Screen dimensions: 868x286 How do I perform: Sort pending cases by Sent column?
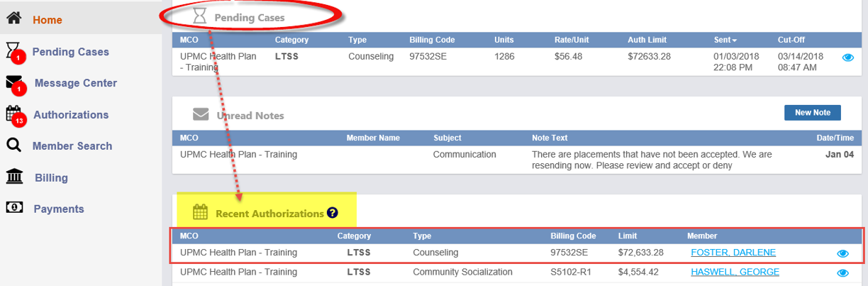[725, 40]
